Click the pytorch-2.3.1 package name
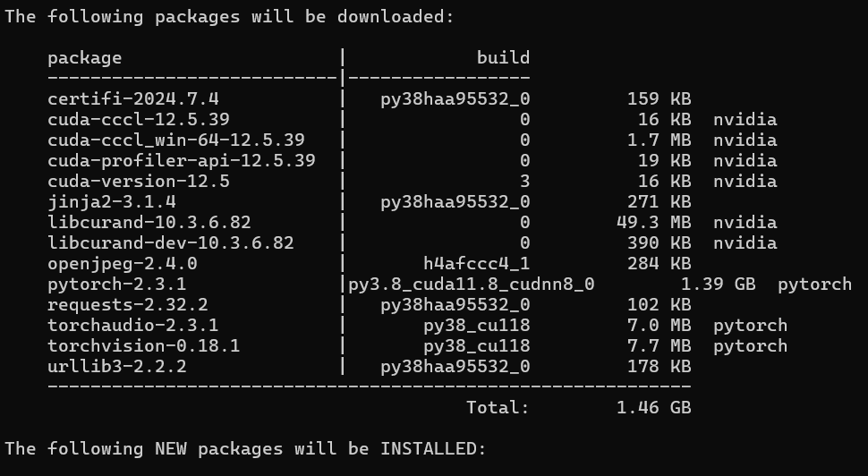The height and width of the screenshot is (476, 868). [x=116, y=284]
